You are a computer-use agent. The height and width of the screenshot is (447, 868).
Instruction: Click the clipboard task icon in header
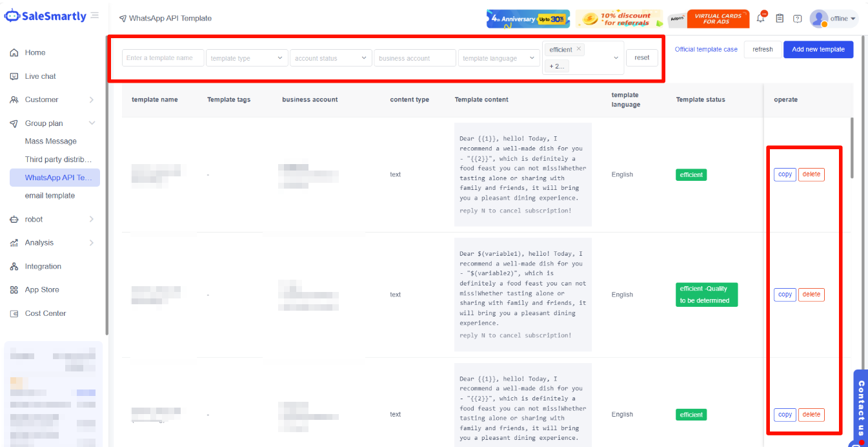point(780,19)
